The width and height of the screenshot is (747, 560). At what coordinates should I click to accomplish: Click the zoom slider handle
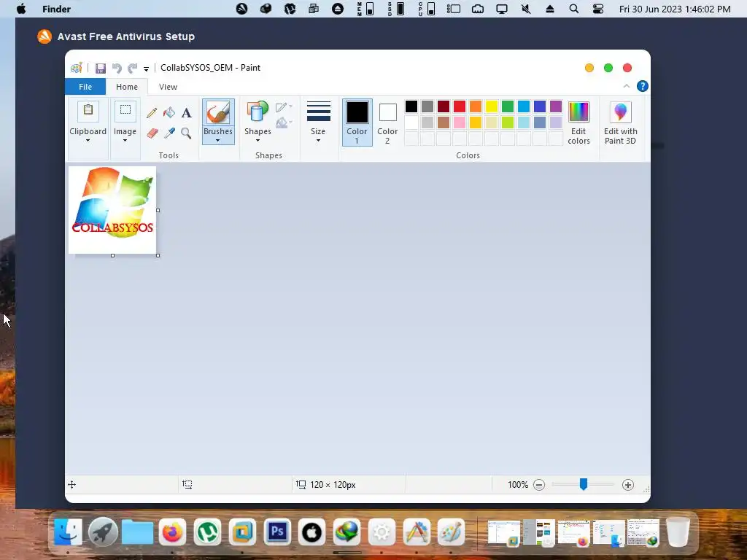click(x=584, y=484)
